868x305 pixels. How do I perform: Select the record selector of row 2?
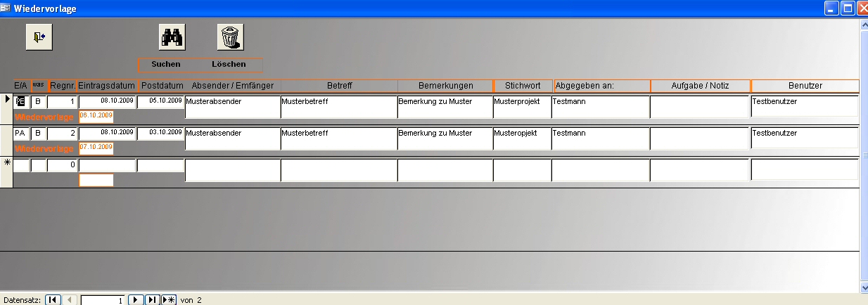pos(6,141)
